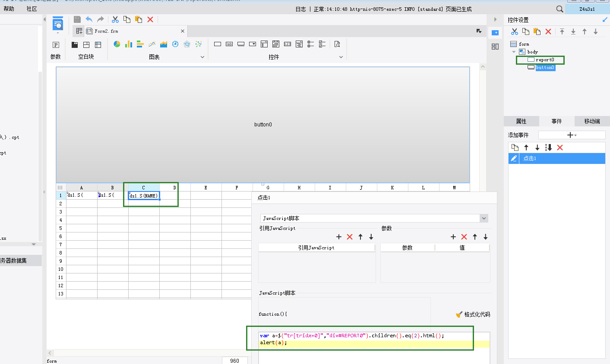Insert the radar chart
610x364 pixels.
coord(187,44)
